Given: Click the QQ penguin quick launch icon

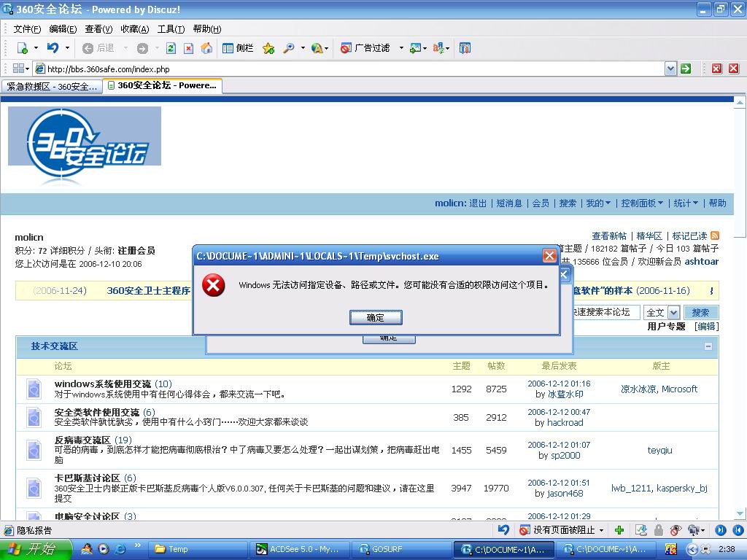Looking at the screenshot, I should 87,549.
